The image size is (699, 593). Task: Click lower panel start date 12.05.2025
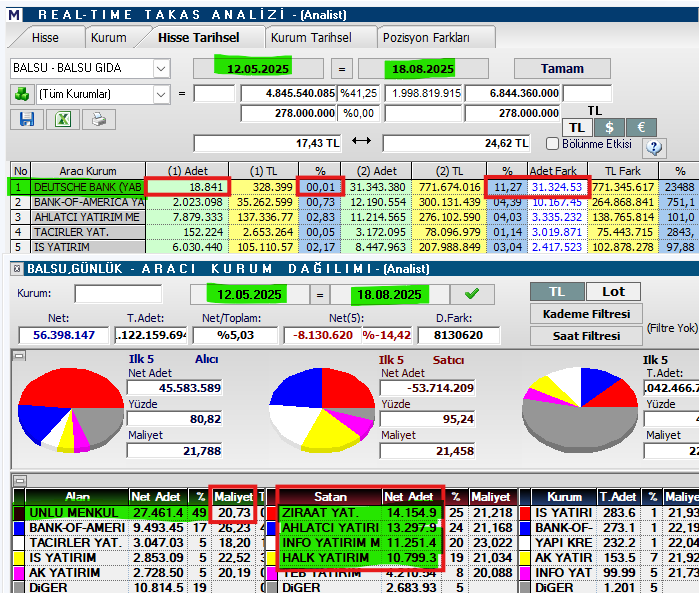click(x=249, y=294)
